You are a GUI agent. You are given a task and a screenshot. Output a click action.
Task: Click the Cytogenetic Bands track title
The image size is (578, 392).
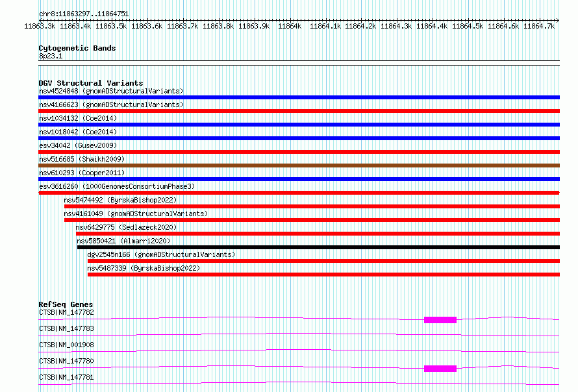(x=77, y=48)
